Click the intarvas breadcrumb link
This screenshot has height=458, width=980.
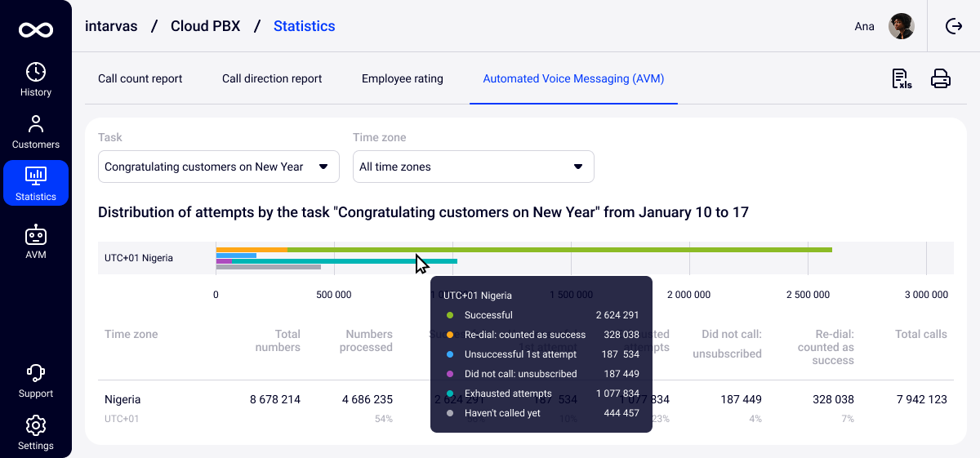pos(112,26)
